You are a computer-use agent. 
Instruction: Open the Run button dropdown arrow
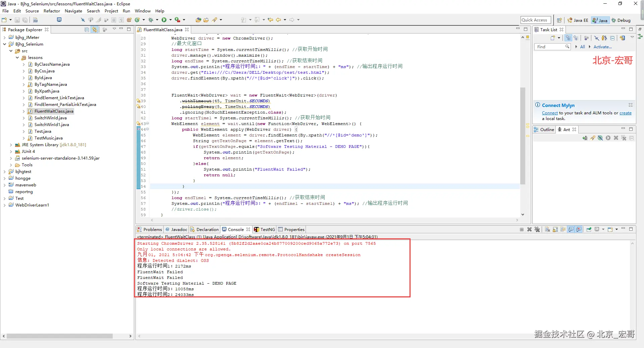coord(170,20)
